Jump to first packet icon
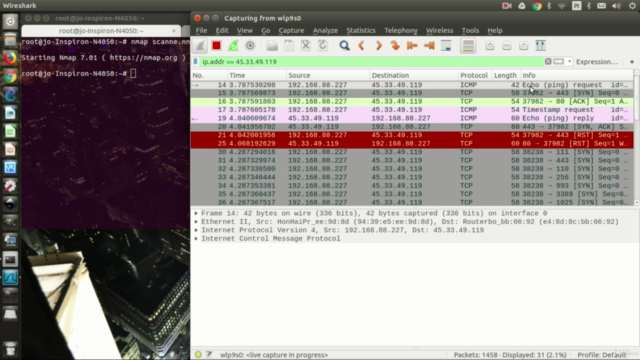 click(x=412, y=46)
